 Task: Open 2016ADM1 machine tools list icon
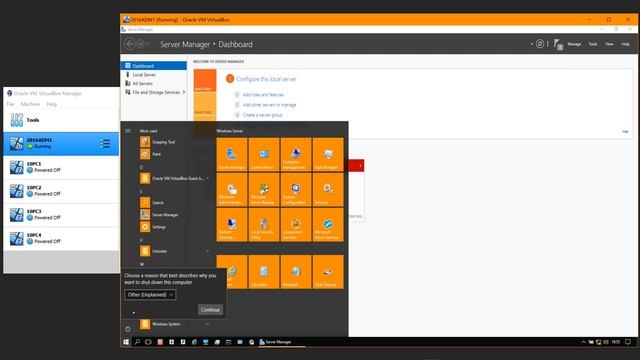click(105, 144)
